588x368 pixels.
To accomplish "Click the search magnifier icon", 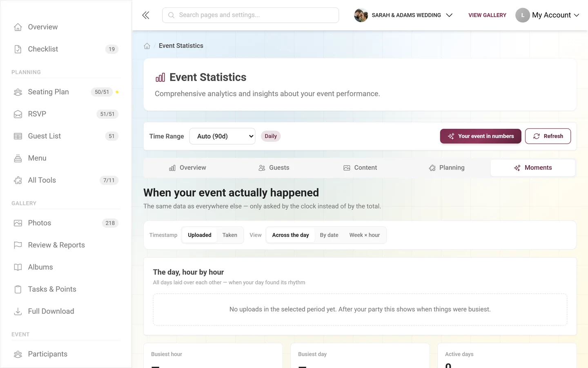I will tap(171, 15).
